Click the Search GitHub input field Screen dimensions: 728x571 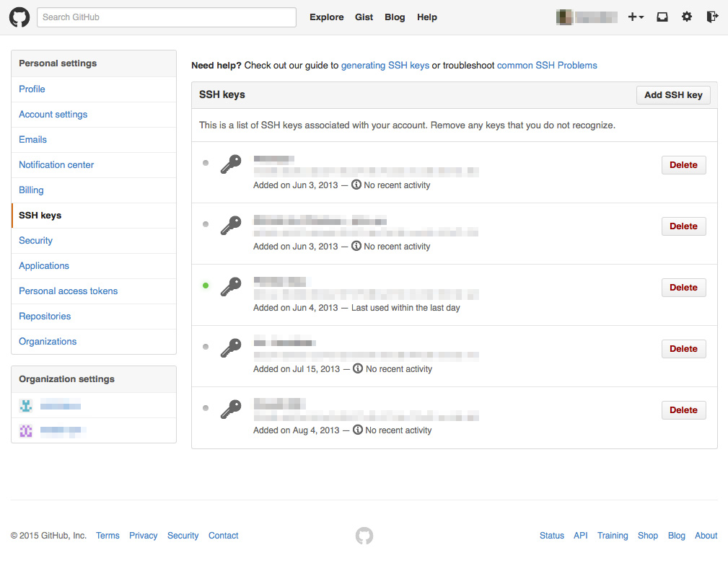(x=166, y=17)
